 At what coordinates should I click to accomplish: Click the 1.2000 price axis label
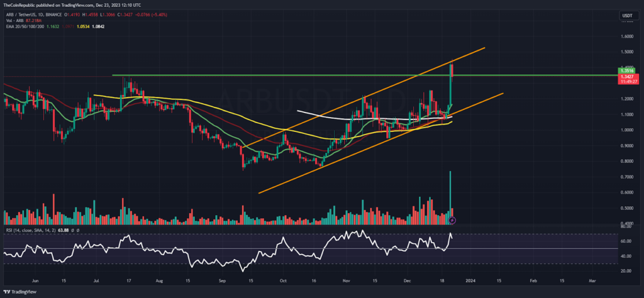tap(627, 99)
